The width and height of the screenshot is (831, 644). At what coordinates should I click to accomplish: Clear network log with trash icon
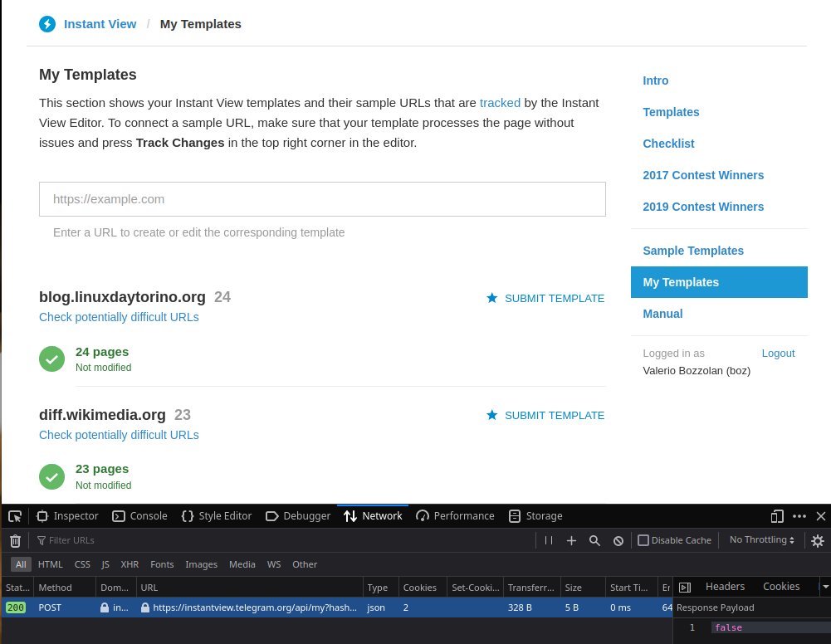pos(16,541)
